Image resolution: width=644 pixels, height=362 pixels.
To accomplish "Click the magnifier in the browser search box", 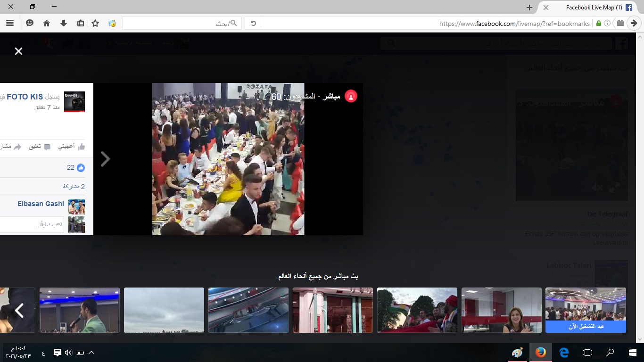I will coord(234,23).
